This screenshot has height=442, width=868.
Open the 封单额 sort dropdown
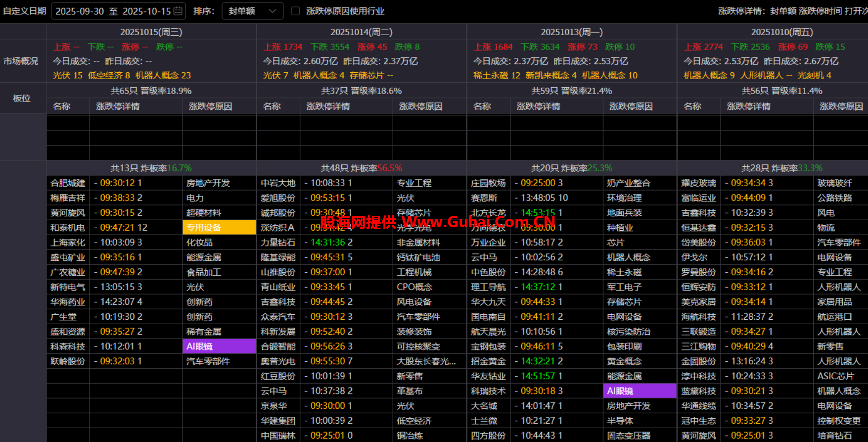[252, 11]
